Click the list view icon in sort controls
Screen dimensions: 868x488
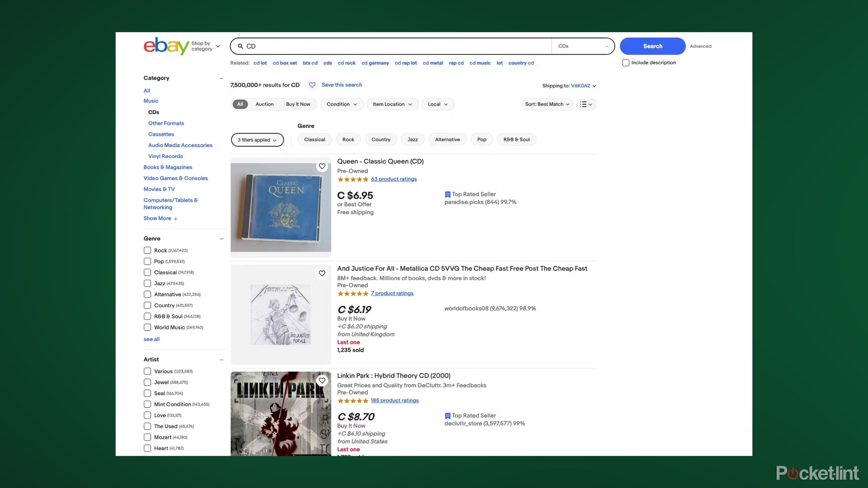(x=586, y=104)
